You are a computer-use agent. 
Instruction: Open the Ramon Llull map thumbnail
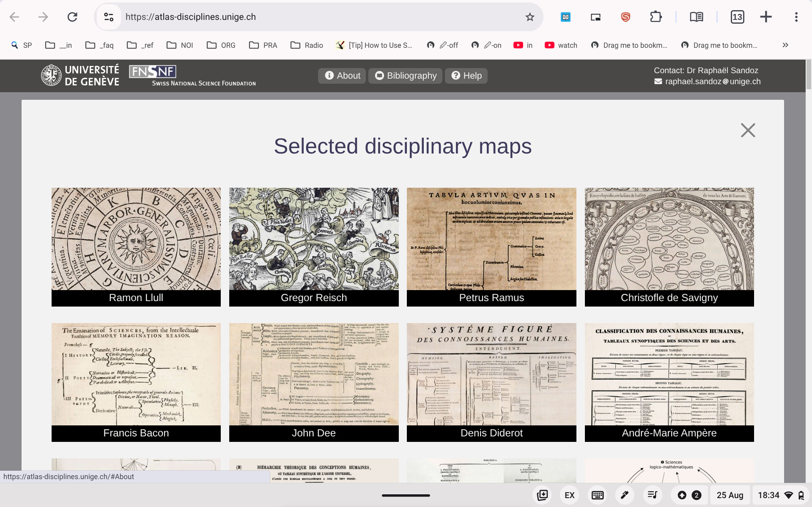click(x=136, y=247)
